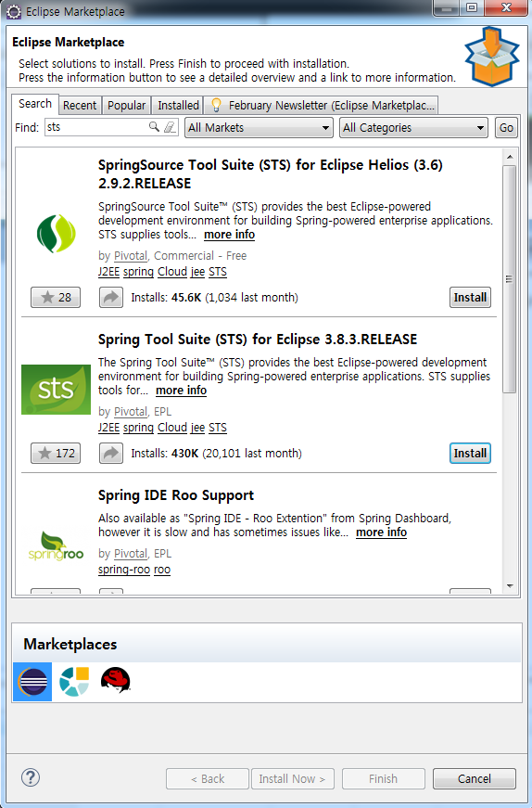Open more info for Spring Tool Suite 3.8.3
532x808 pixels.
pyautogui.click(x=182, y=391)
